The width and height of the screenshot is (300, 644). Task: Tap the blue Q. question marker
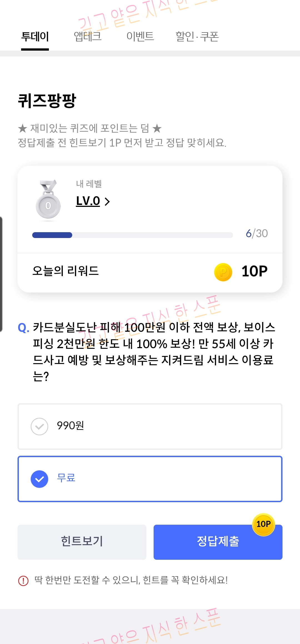(x=24, y=328)
